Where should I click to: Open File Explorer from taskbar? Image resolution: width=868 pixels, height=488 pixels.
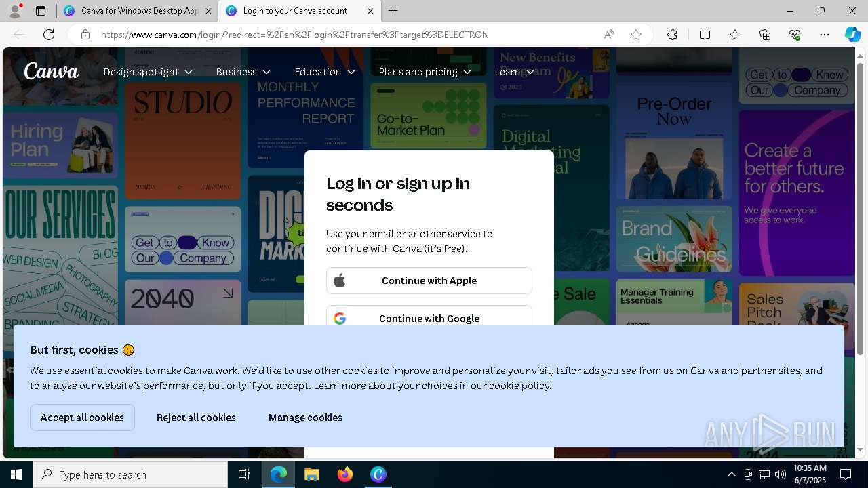(x=311, y=474)
